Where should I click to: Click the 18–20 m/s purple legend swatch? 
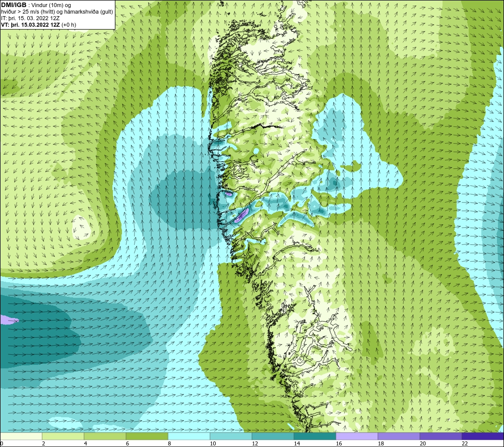point(399,436)
